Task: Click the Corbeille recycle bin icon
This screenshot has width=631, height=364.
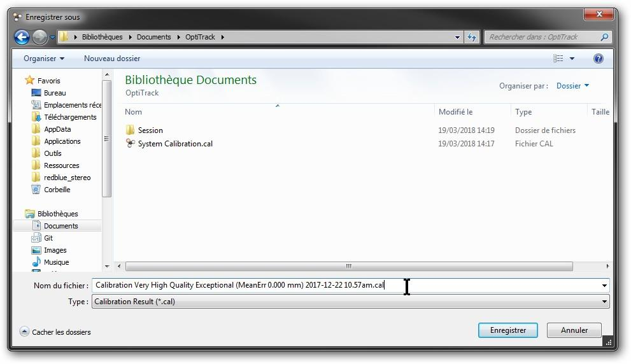Action: 36,190
